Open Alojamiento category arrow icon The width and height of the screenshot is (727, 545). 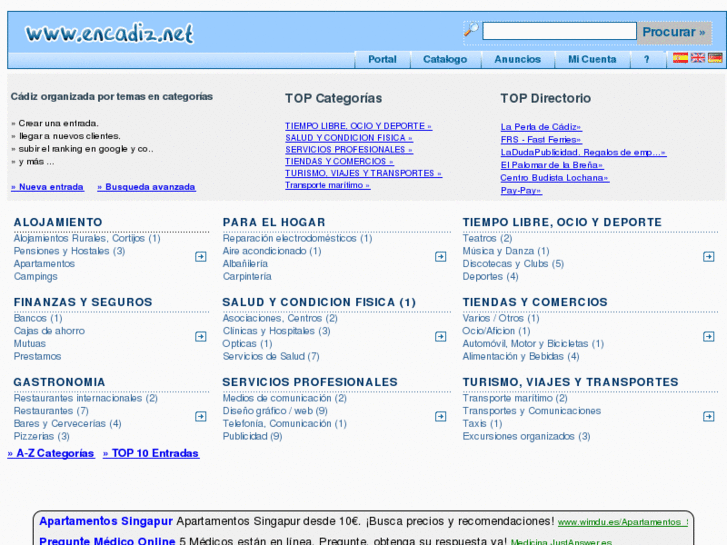pyautogui.click(x=201, y=256)
